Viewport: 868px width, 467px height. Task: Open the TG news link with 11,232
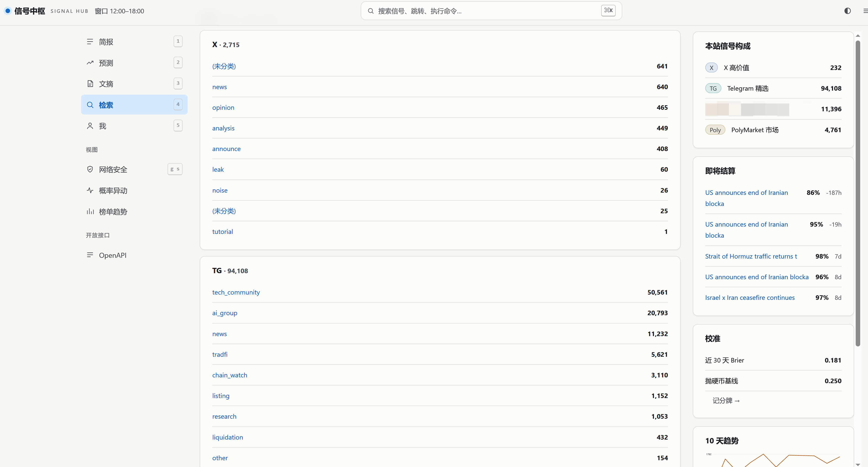click(219, 334)
